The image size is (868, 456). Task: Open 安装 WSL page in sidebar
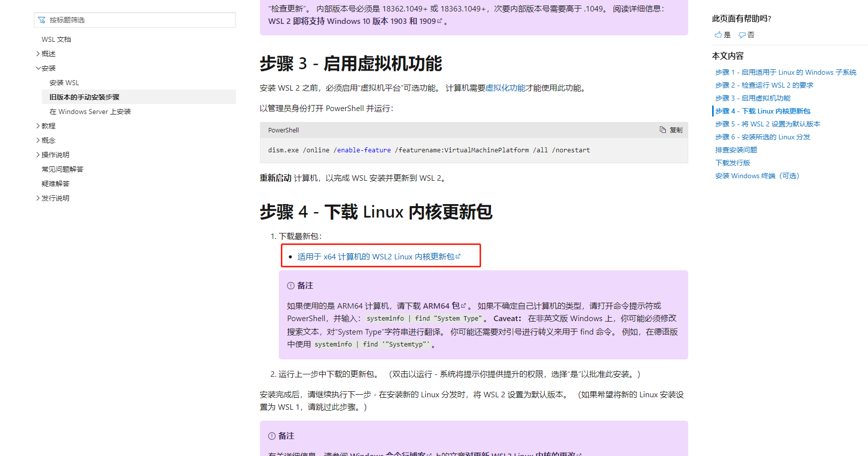[64, 83]
